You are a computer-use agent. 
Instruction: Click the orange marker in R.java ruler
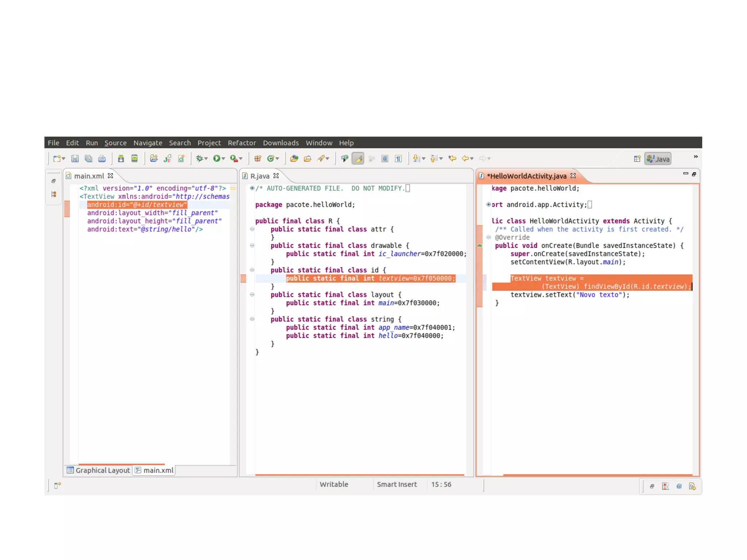pyautogui.click(x=243, y=279)
